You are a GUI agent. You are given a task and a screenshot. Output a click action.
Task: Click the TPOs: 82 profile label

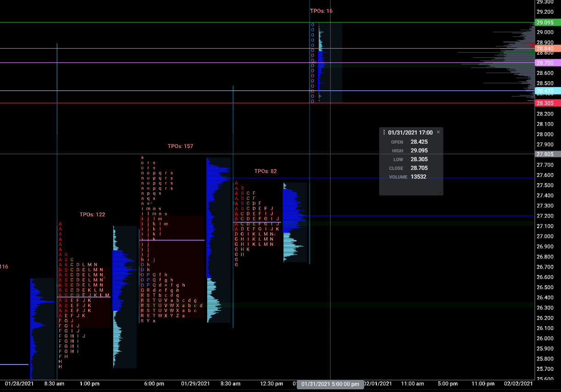[x=266, y=171]
